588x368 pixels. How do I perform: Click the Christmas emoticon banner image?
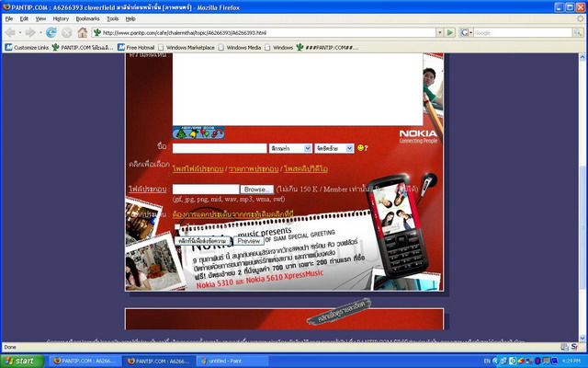pos(198,132)
